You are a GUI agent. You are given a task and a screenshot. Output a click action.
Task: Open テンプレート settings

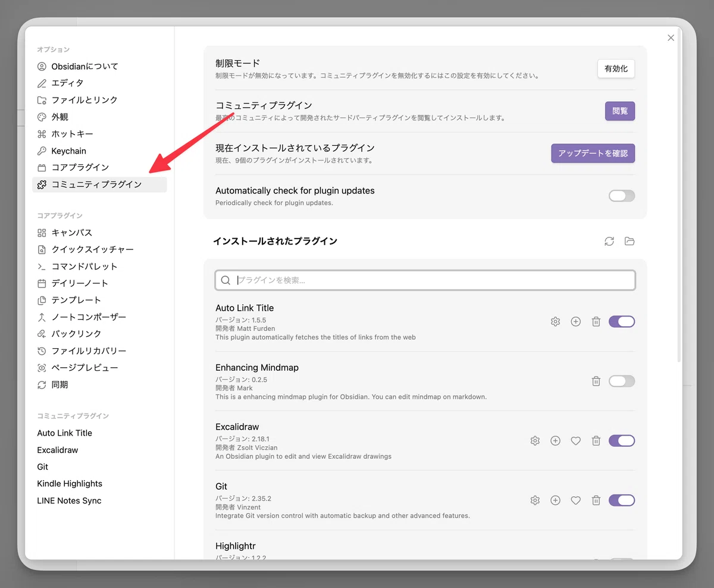pyautogui.click(x=99, y=300)
